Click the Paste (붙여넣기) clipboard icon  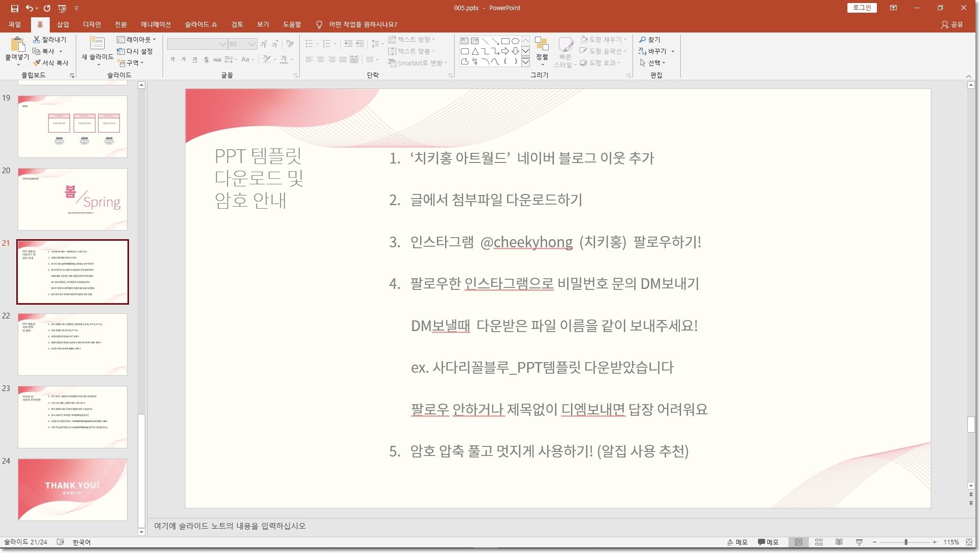click(x=17, y=45)
